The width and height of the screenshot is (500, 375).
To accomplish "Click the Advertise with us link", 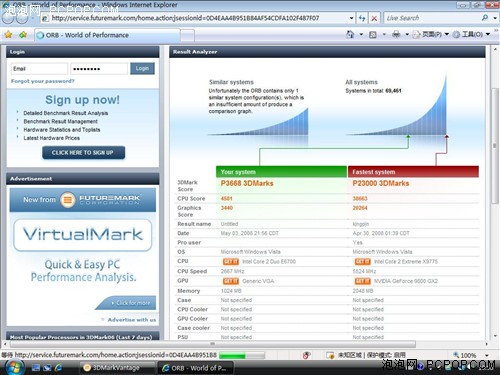I will click(132, 320).
